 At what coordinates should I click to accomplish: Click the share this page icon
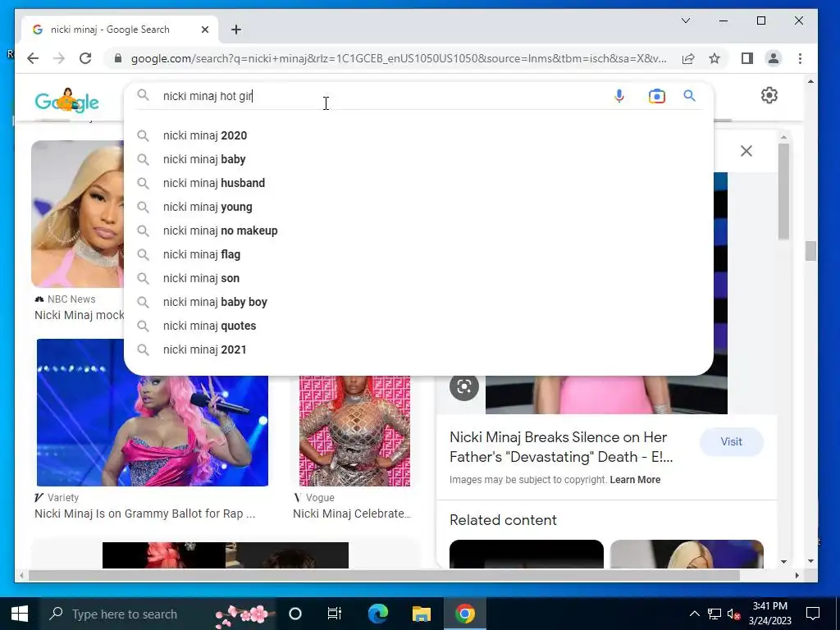point(688,58)
